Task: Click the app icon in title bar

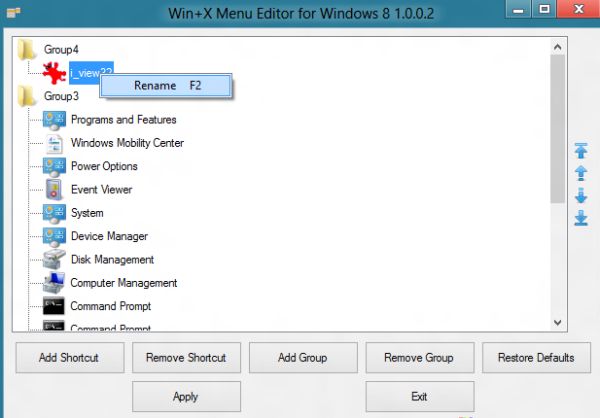Action: coord(13,13)
